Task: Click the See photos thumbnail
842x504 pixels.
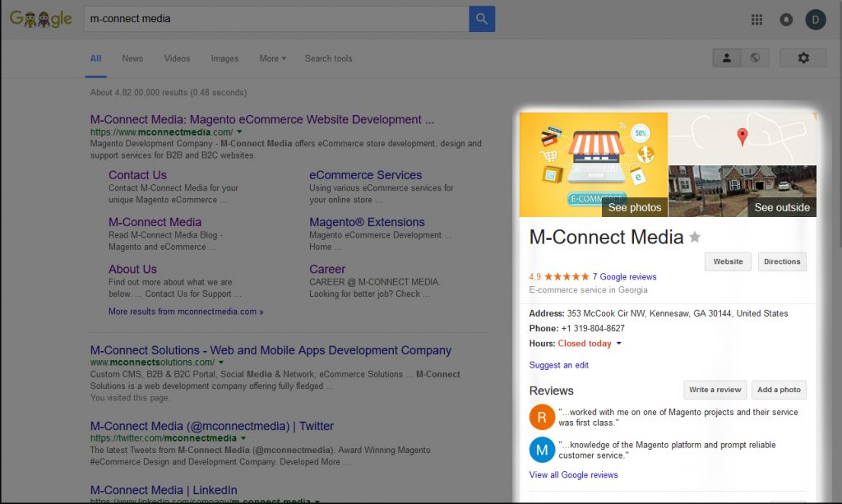Action: click(594, 164)
